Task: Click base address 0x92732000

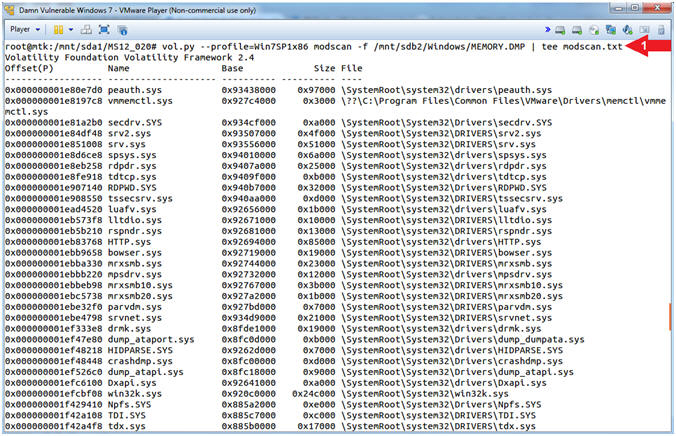Action: (248, 274)
